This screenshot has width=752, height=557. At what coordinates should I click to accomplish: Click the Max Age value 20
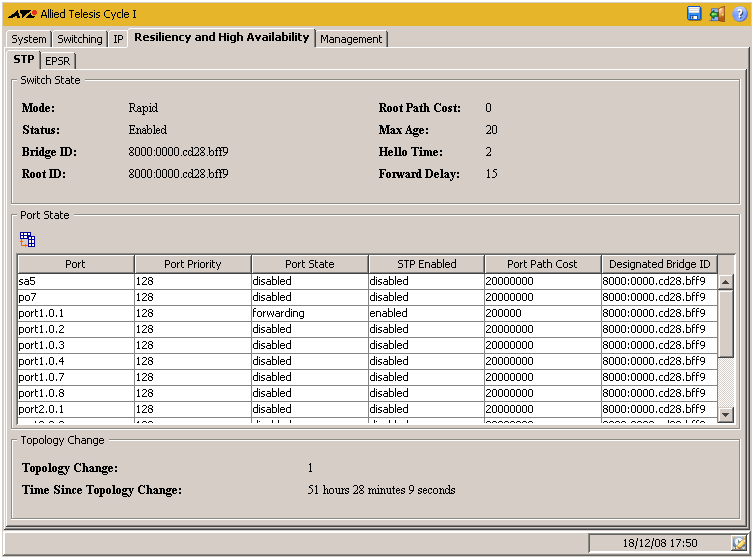pyautogui.click(x=491, y=130)
